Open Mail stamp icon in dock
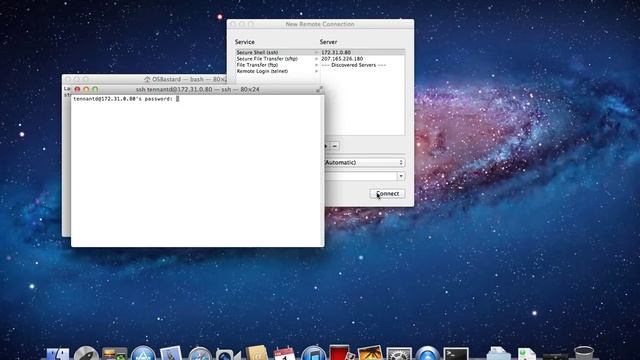Screen dimensions: 640x360 click(x=171, y=353)
